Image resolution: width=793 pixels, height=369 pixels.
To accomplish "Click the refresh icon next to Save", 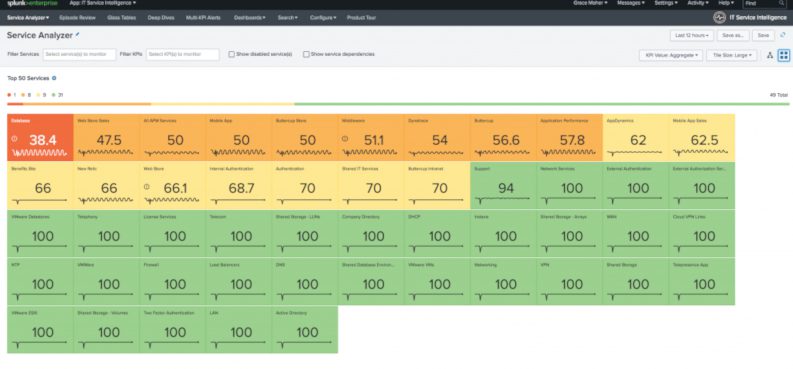I will [783, 35].
